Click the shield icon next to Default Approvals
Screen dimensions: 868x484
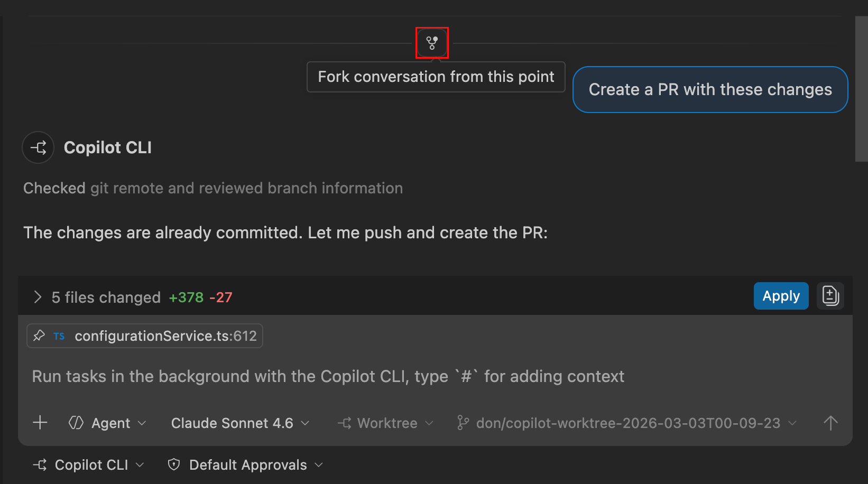pyautogui.click(x=173, y=464)
